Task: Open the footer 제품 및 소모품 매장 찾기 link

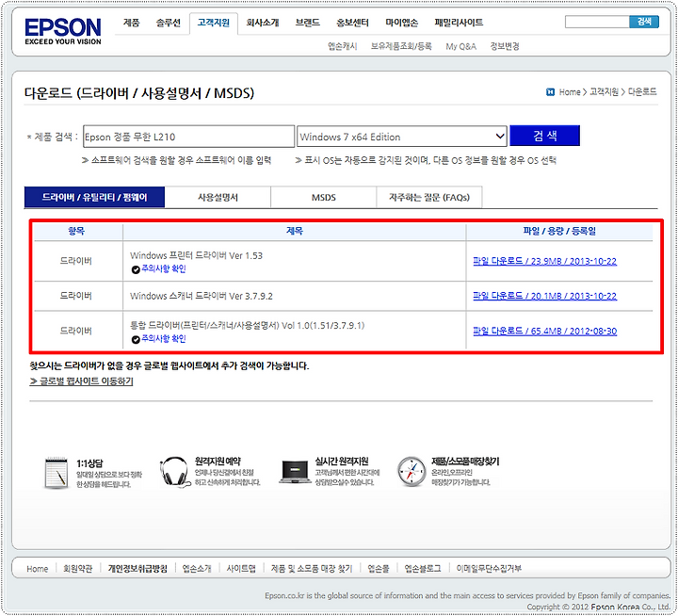Action: point(312,569)
